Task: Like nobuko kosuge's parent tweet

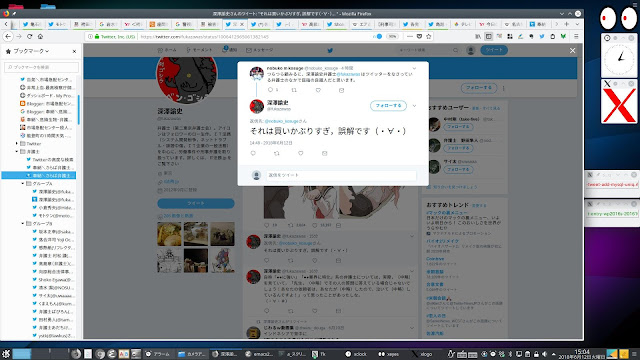Action: point(318,90)
